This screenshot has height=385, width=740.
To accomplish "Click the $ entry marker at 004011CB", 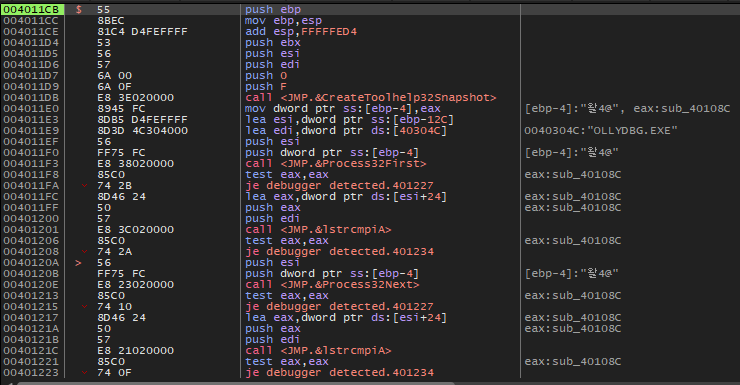I will tap(79, 9).
